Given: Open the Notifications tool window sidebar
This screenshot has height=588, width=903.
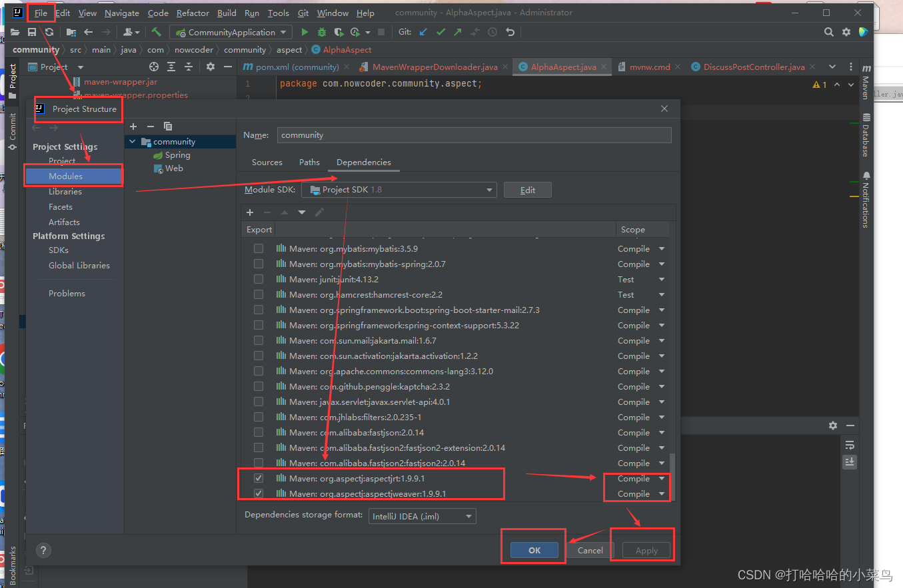Looking at the screenshot, I should (x=866, y=200).
